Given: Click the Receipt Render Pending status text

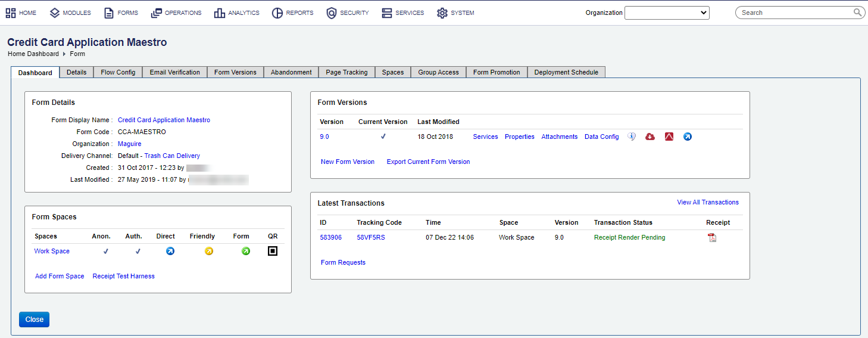Looking at the screenshot, I should click(x=629, y=237).
